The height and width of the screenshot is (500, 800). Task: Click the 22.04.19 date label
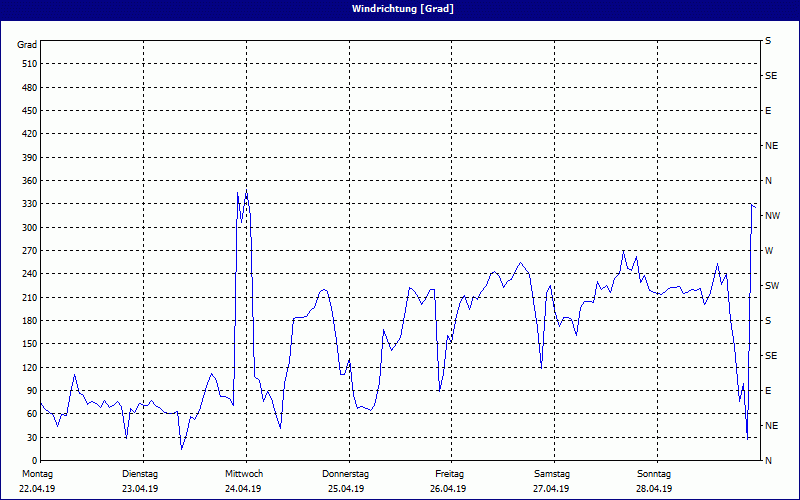coord(37,489)
